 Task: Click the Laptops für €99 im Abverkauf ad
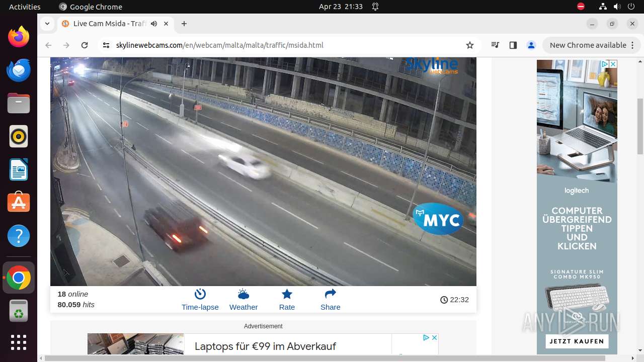coord(265,346)
